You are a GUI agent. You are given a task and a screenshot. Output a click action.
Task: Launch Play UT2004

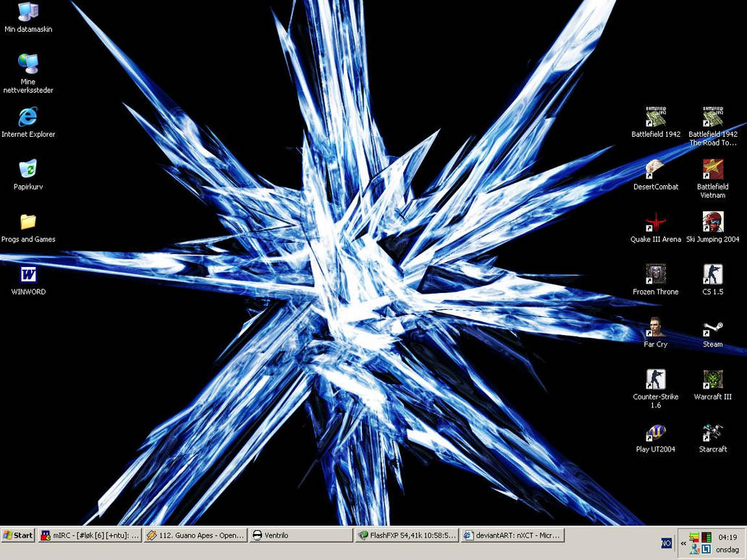(656, 432)
